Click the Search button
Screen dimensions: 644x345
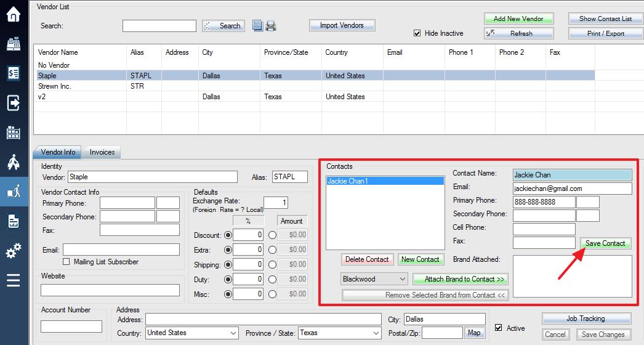223,25
